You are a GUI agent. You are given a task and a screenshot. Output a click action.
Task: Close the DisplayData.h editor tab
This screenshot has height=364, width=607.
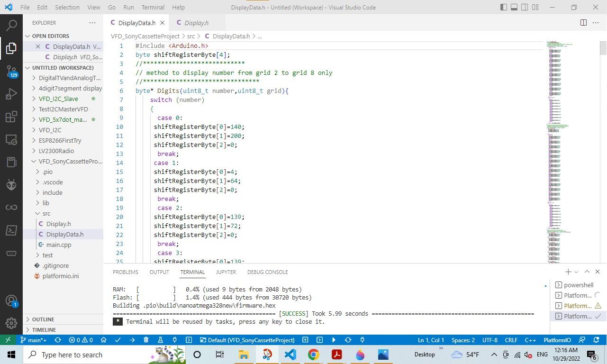tap(162, 23)
